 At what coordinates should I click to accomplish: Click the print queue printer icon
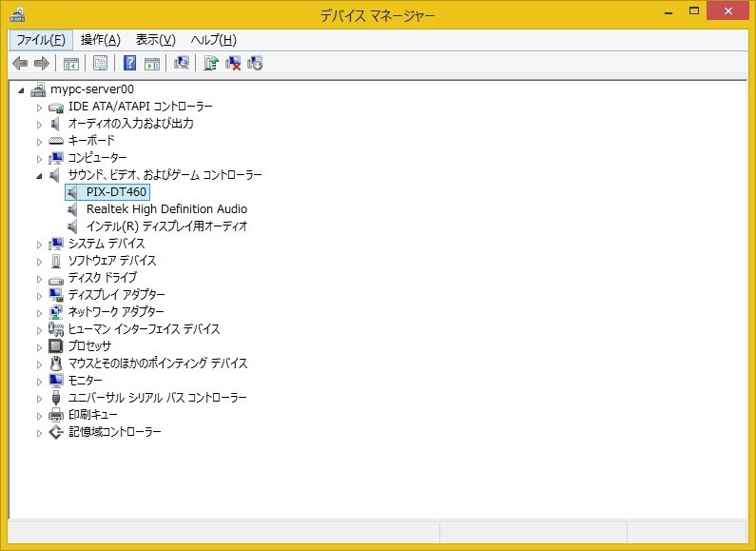pos(56,415)
